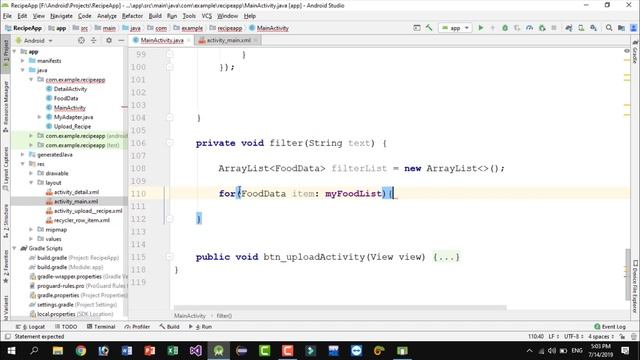
Task: Click Scroll from Source target icon
Action: (81, 40)
